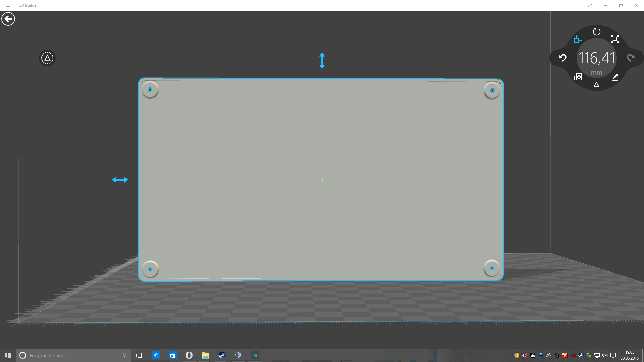Open the blue globe browser on taskbar

pyautogui.click(x=156, y=355)
